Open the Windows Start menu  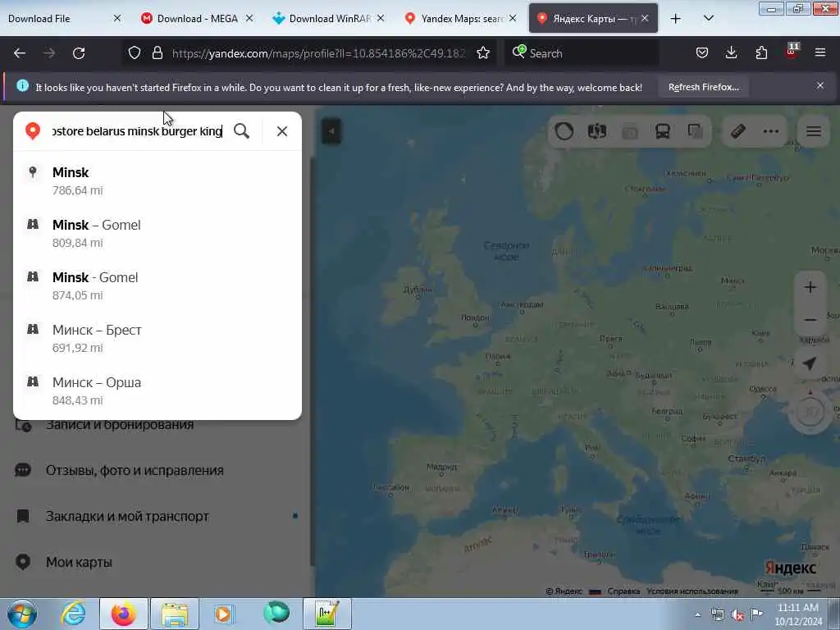pos(22,614)
